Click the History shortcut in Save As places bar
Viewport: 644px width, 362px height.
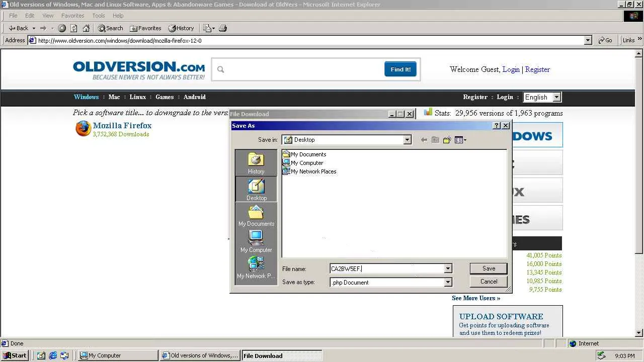coord(256,163)
